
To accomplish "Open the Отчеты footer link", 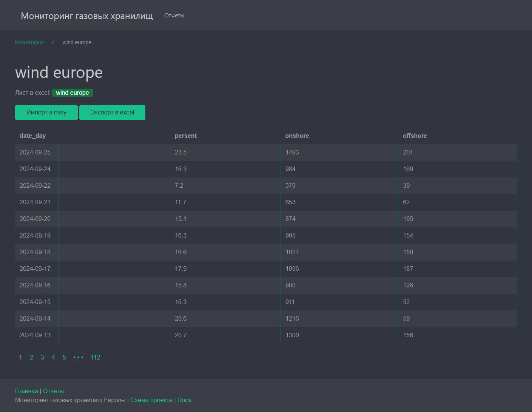I will (x=53, y=391).
